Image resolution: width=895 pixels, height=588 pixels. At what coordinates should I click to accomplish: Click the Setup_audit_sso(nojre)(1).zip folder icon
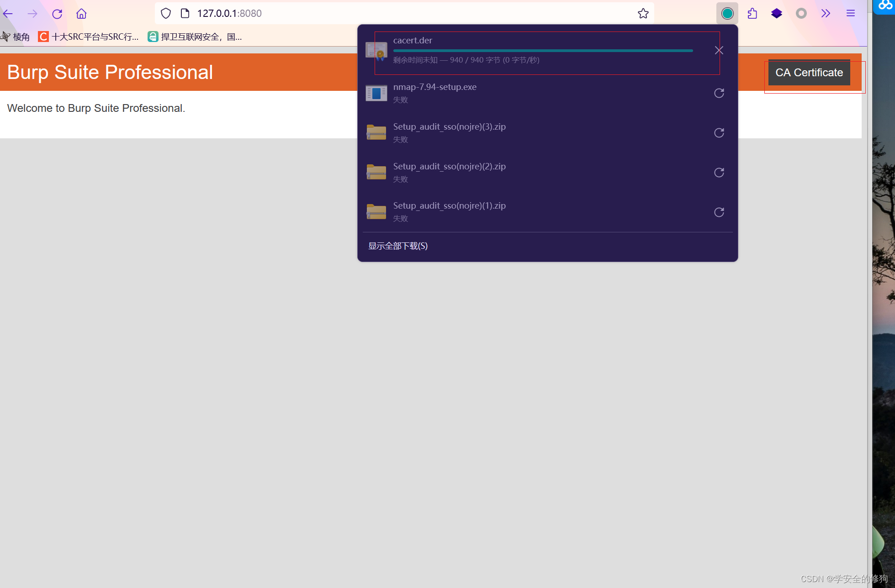point(376,212)
